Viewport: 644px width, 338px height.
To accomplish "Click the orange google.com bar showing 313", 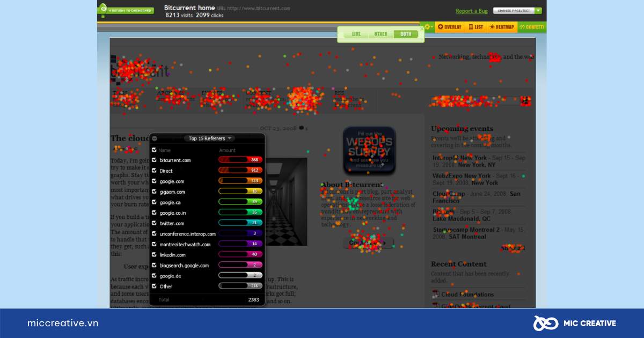I will click(x=240, y=181).
